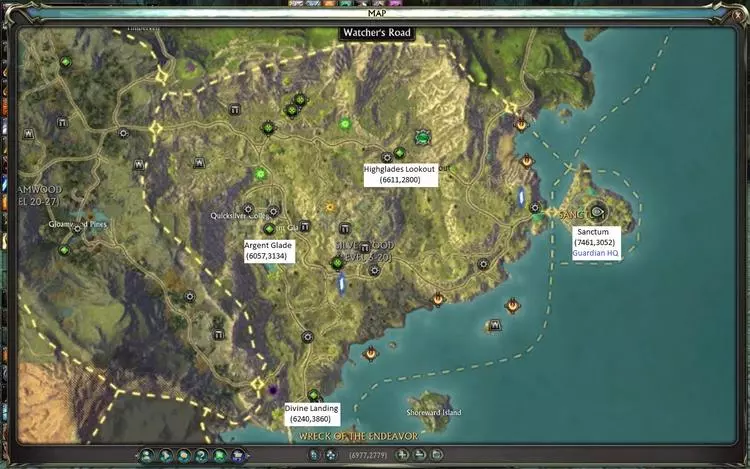The image size is (750, 469).
Task: Click the Shoreward Island label
Action: (x=434, y=412)
